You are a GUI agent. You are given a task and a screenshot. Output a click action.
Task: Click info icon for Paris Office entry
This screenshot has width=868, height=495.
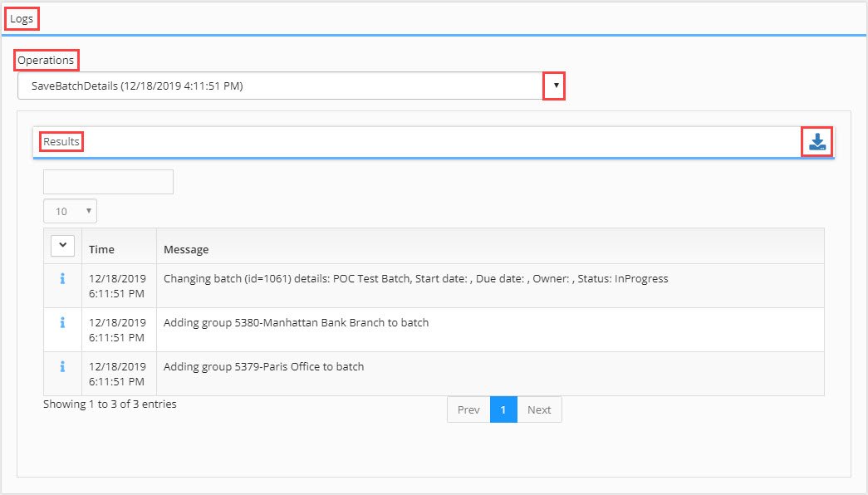(62, 366)
